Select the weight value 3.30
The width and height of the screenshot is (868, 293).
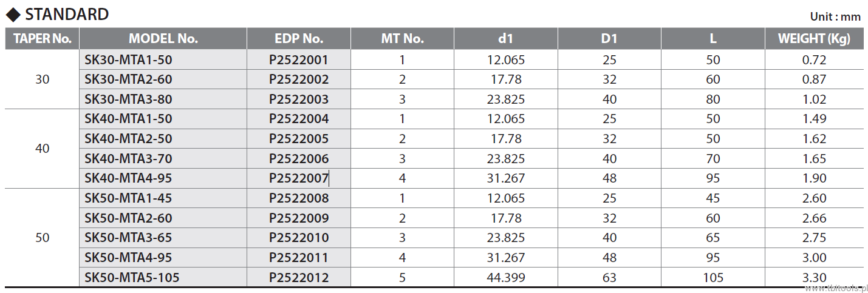[x=813, y=278]
